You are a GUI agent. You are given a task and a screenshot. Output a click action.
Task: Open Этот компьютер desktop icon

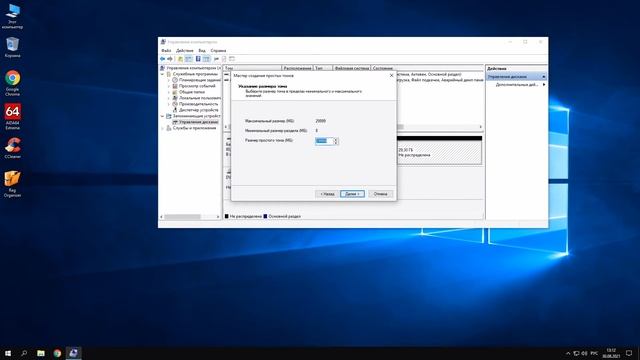pyautogui.click(x=12, y=16)
